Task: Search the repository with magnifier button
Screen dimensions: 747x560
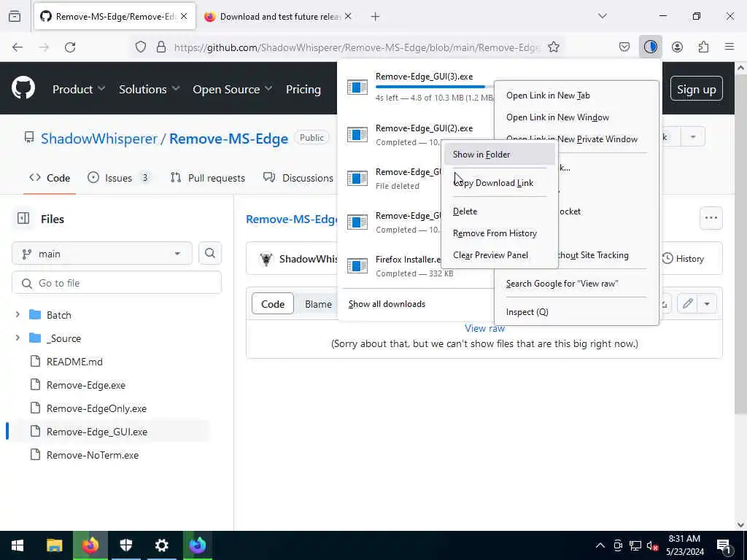Action: click(210, 253)
